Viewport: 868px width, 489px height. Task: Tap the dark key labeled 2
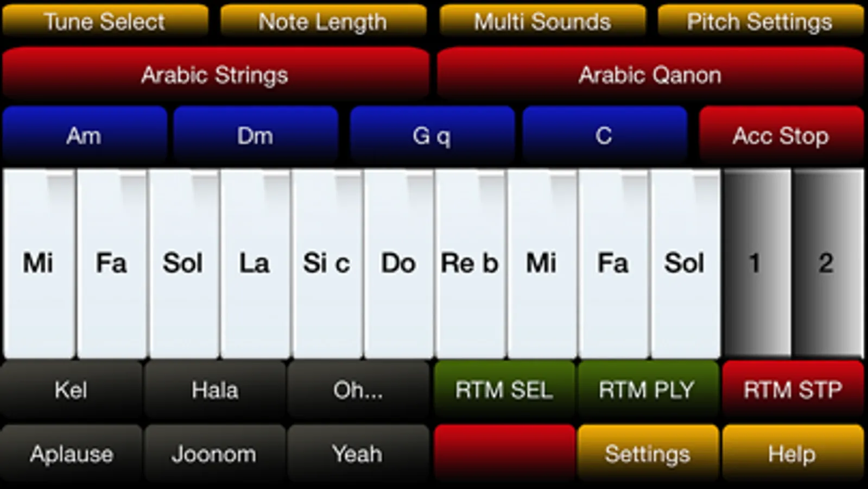826,264
